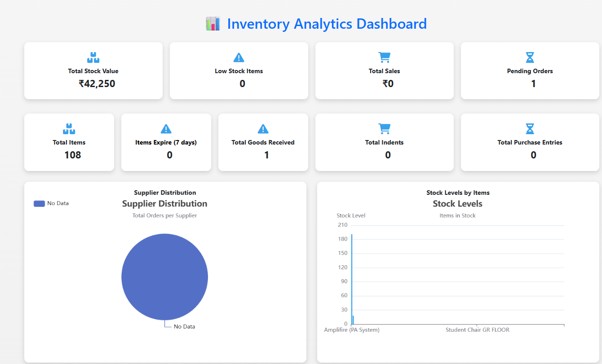The width and height of the screenshot is (602, 364).
Task: Click the 'Total Indents' label
Action: pyautogui.click(x=385, y=142)
